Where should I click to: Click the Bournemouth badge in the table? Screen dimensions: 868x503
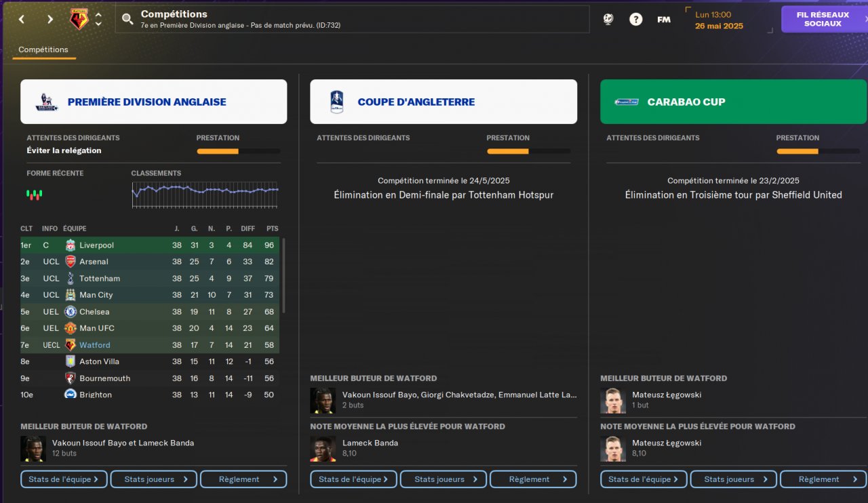(70, 378)
